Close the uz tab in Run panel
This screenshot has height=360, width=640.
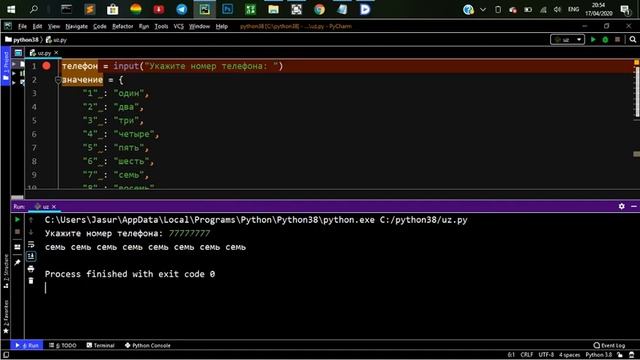[x=53, y=207]
